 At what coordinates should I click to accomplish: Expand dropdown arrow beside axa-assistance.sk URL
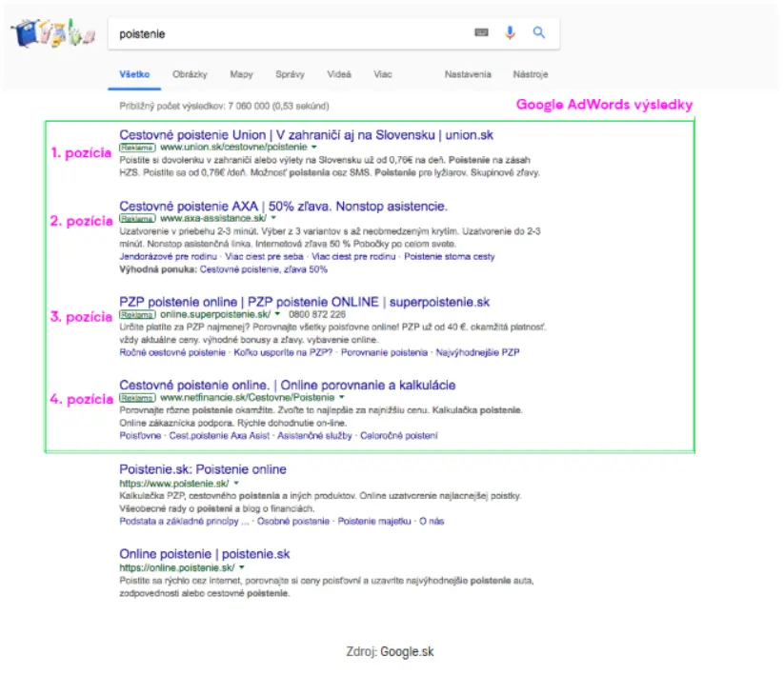[273, 218]
